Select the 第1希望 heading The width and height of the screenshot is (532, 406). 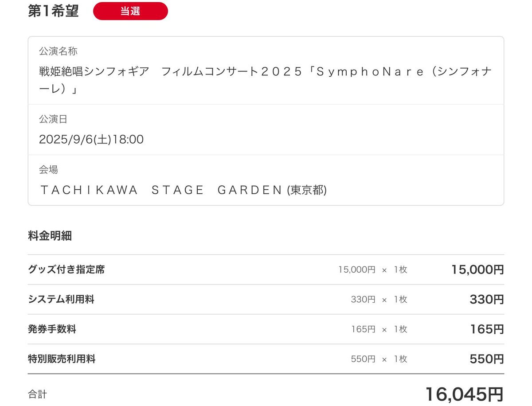tap(53, 12)
